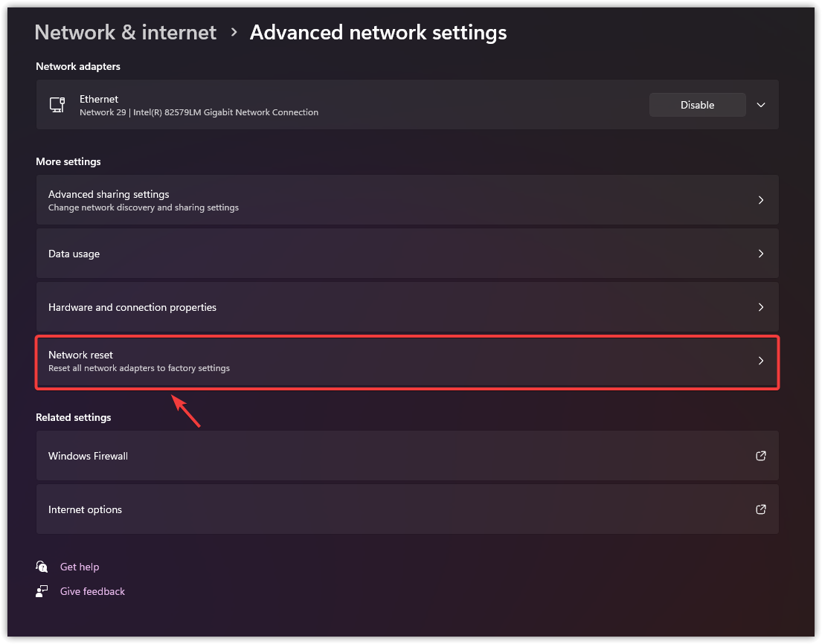The width and height of the screenshot is (822, 644).
Task: Click the Get help headset icon
Action: [42, 567]
